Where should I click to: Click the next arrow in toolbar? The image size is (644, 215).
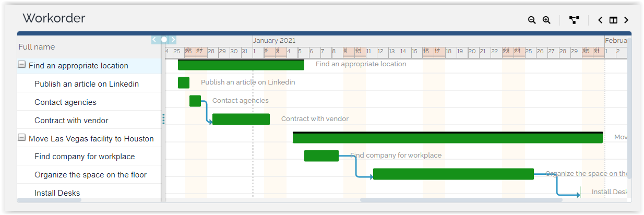tap(626, 20)
